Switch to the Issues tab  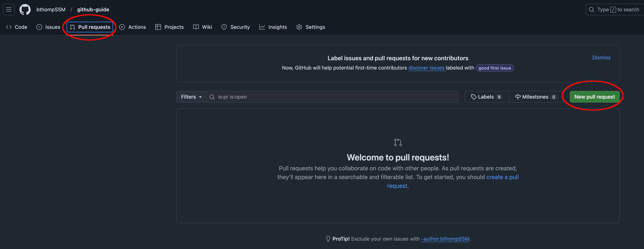(48, 27)
